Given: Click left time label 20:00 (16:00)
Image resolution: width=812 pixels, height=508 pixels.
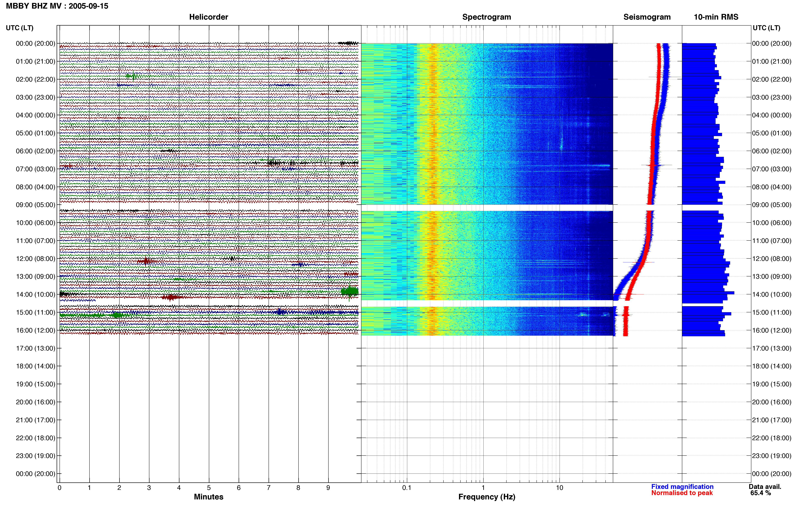Looking at the screenshot, I should (x=36, y=402).
